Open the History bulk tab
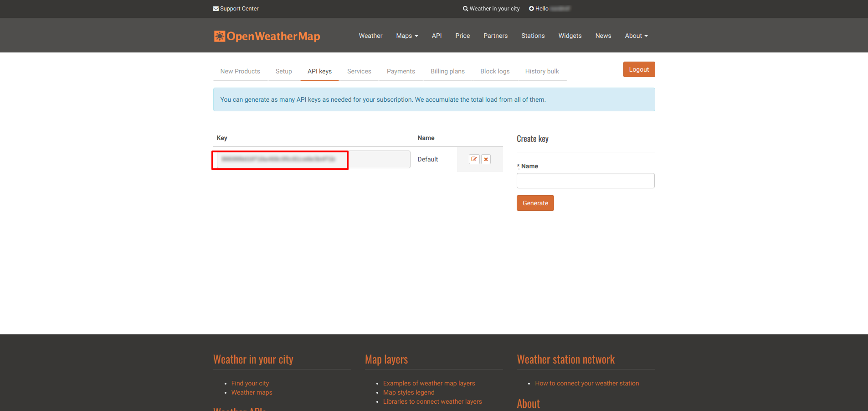Screen dimensions: 868x411 tap(542, 71)
